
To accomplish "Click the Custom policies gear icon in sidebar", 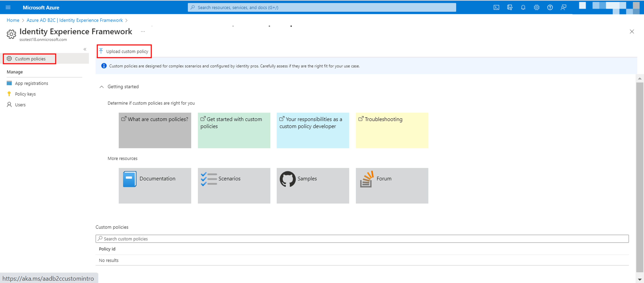I will 9,59.
